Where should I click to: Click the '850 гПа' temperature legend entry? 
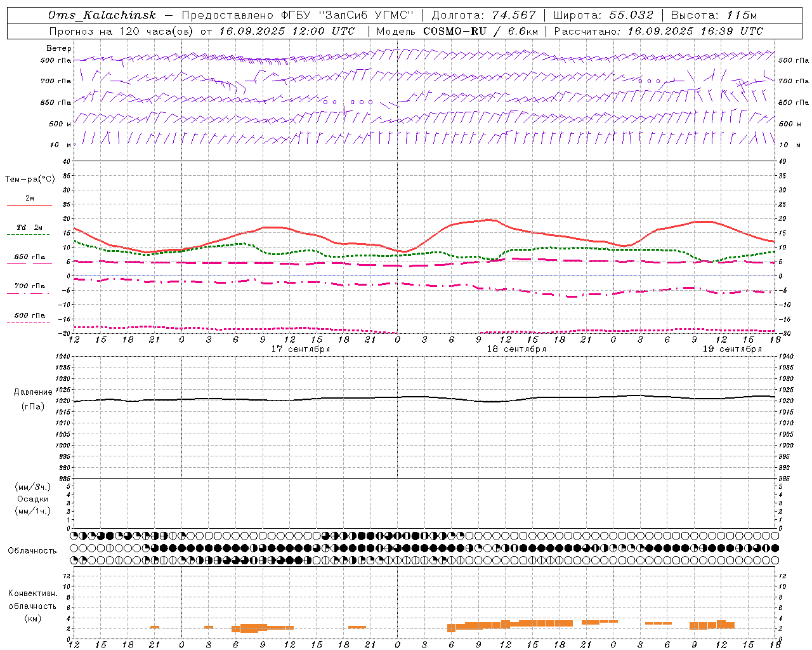30,257
